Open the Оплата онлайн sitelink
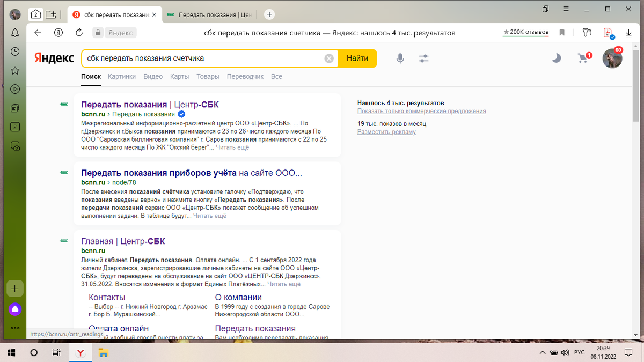 pyautogui.click(x=119, y=328)
